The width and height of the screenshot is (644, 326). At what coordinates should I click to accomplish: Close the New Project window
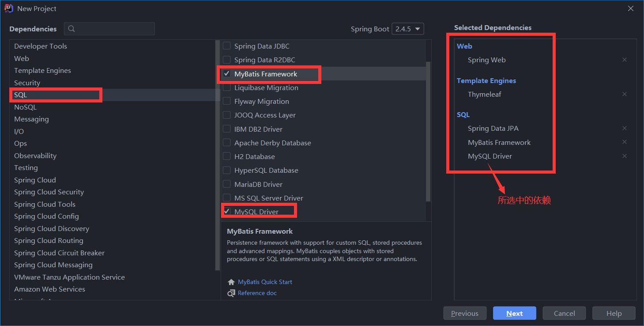pyautogui.click(x=631, y=8)
